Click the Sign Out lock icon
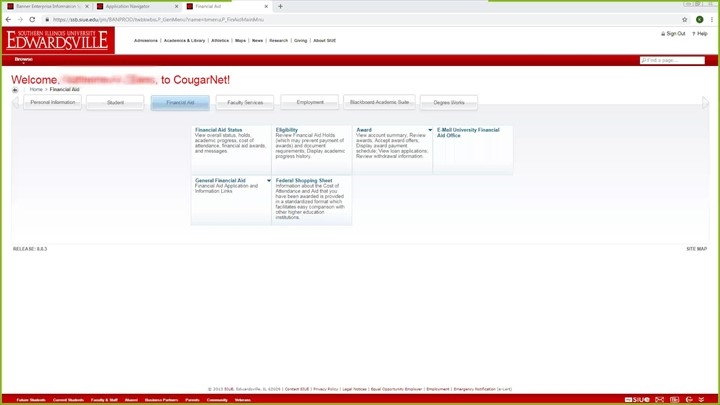This screenshot has height=405, width=720. (664, 33)
